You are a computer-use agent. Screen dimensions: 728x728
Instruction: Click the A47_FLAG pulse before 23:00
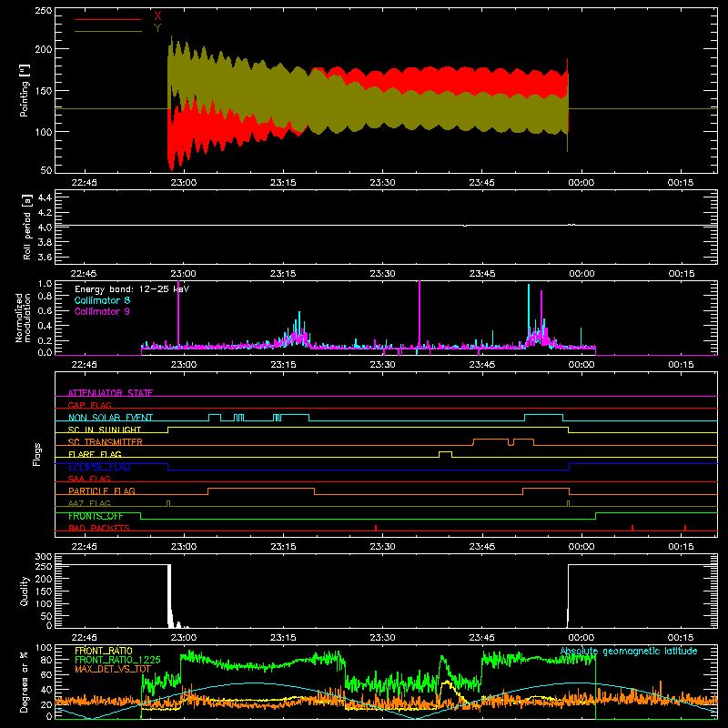168,503
